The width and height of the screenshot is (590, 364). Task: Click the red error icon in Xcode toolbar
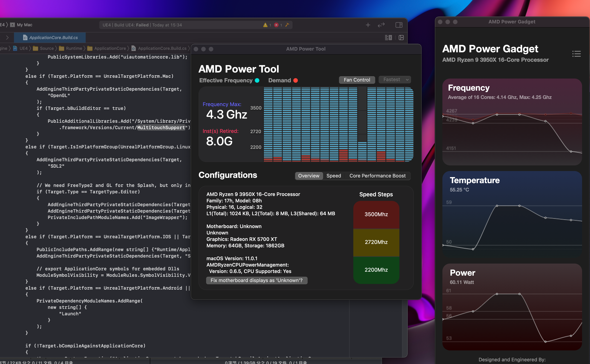click(x=276, y=25)
